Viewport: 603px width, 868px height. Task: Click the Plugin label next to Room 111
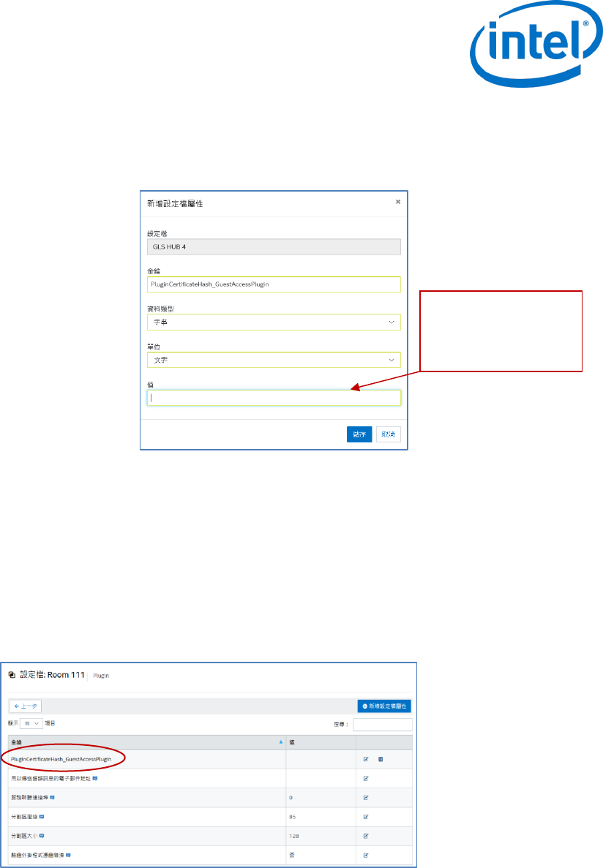101,676
